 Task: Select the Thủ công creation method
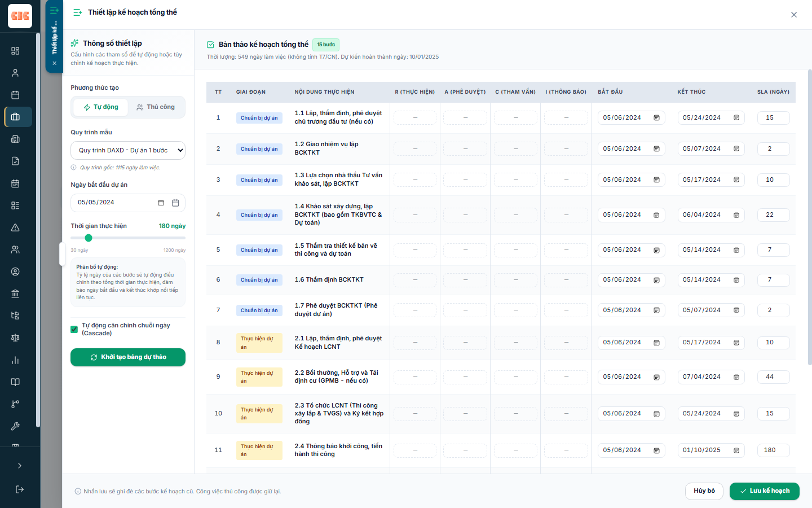pyautogui.click(x=156, y=107)
